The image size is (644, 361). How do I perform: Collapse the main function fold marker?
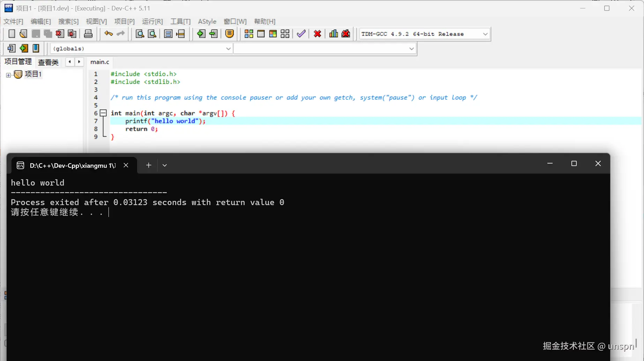(103, 113)
